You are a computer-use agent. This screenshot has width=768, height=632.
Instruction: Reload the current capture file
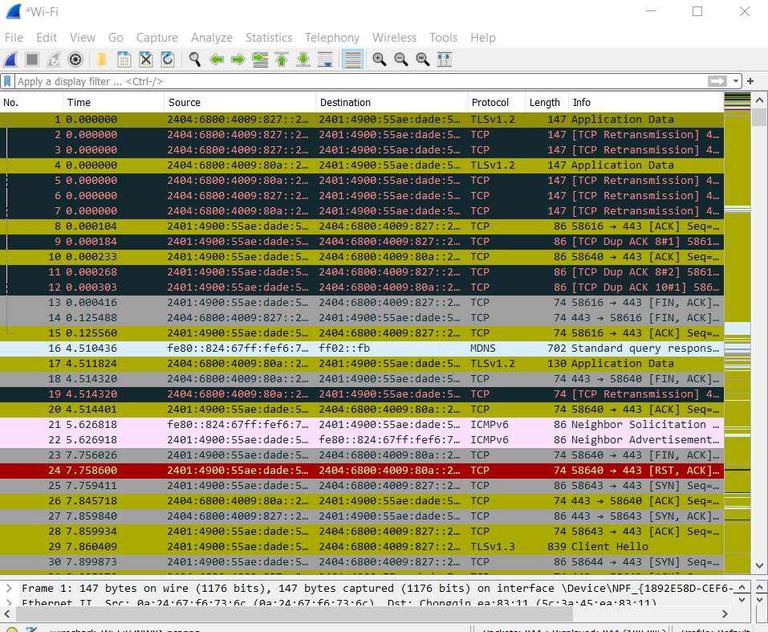coord(167,60)
